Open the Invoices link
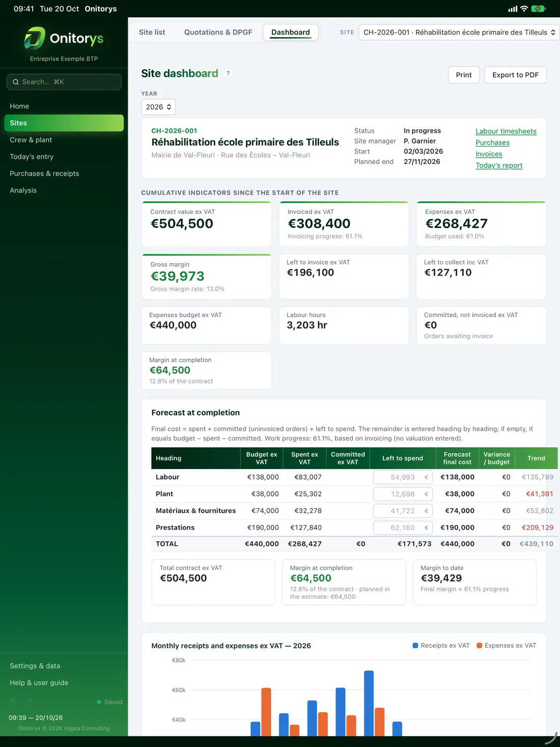Screen dimensions: 560x747 coord(489,154)
